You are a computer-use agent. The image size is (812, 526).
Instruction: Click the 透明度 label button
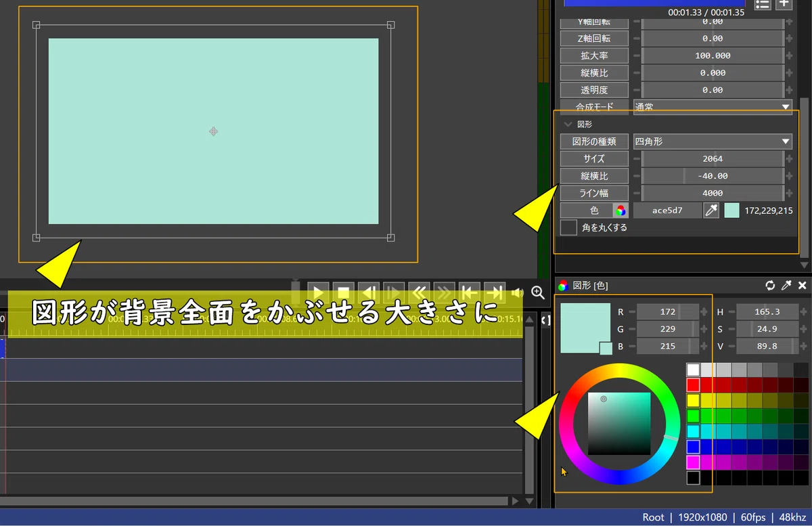[594, 89]
